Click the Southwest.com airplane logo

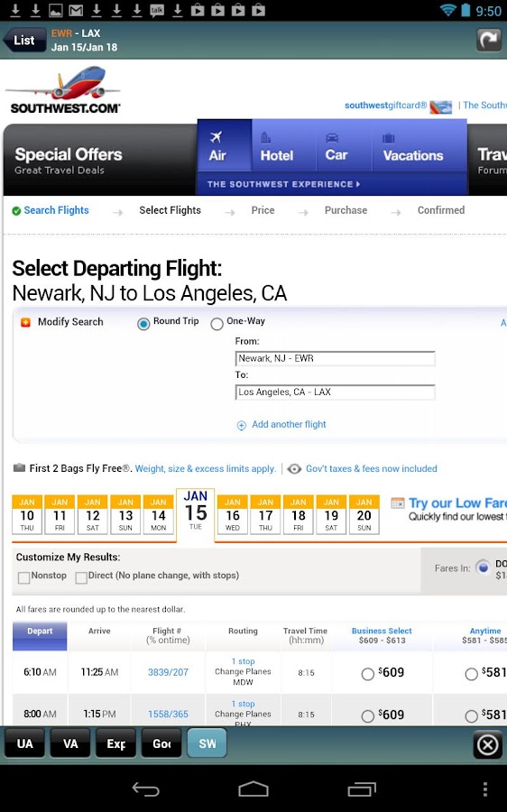tap(64, 90)
